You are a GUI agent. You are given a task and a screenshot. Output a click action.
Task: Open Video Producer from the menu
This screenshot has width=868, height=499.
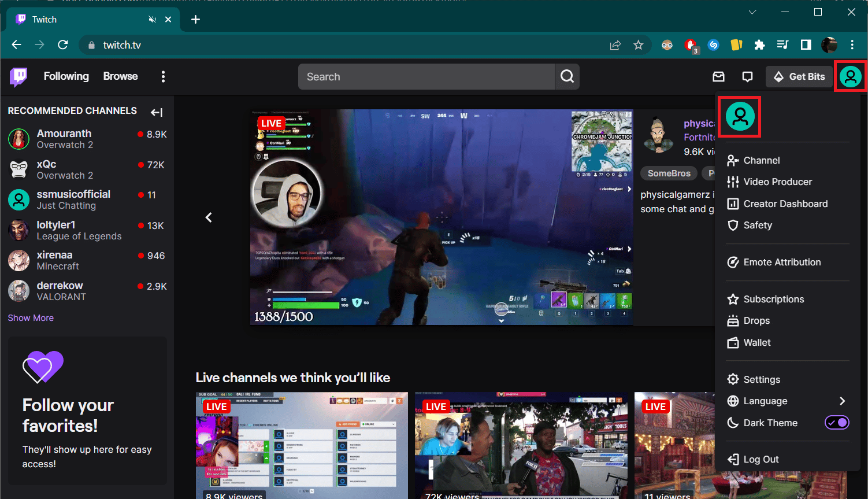[788, 182]
